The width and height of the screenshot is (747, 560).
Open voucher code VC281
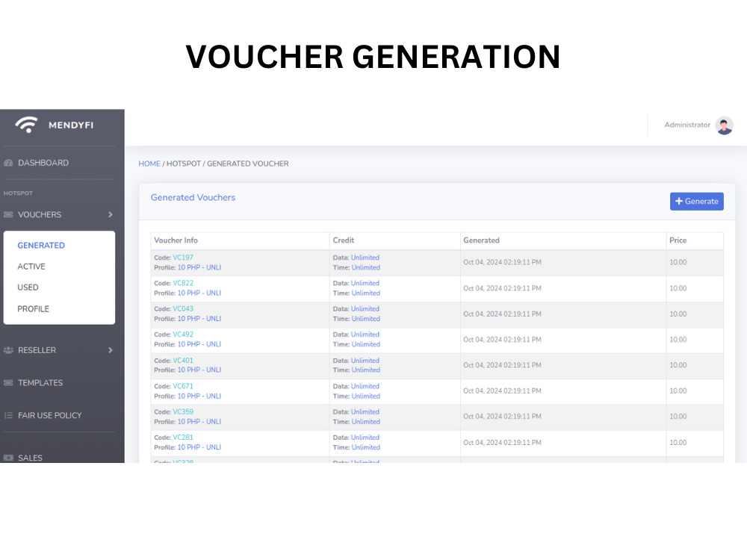tap(183, 438)
